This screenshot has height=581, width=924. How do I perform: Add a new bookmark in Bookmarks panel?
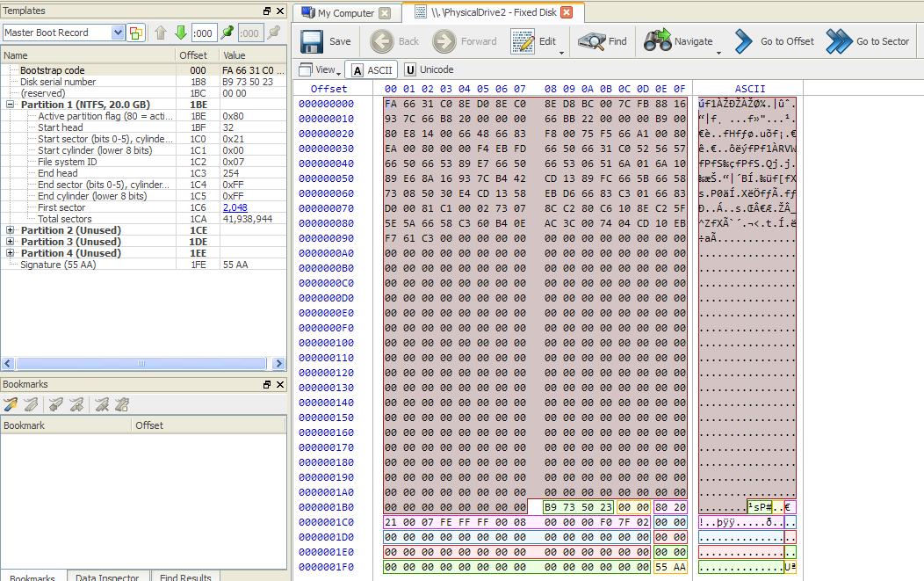pyautogui.click(x=11, y=404)
